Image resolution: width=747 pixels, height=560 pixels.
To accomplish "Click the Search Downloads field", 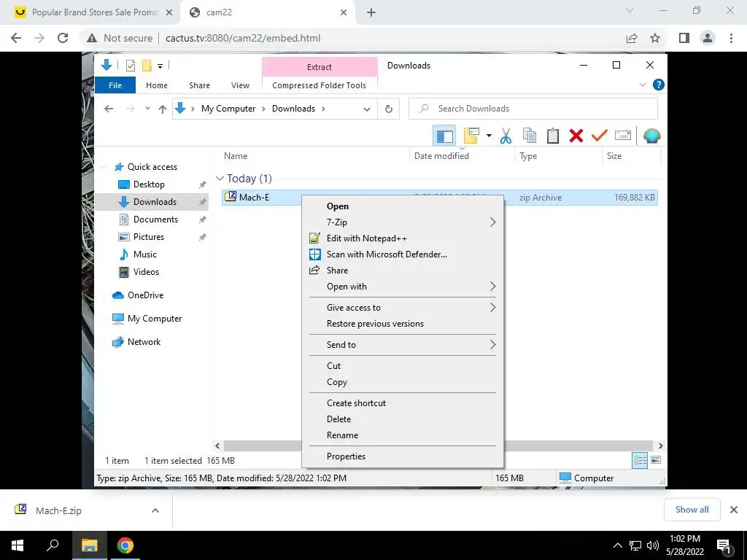I will (x=533, y=109).
